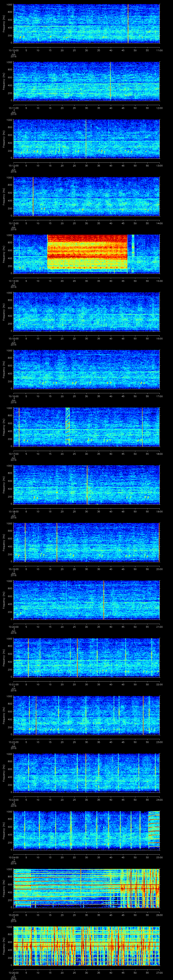The height and width of the screenshot is (980, 173).
Task: Click the '10:19:00' start time label
Action: pos(14,569)
